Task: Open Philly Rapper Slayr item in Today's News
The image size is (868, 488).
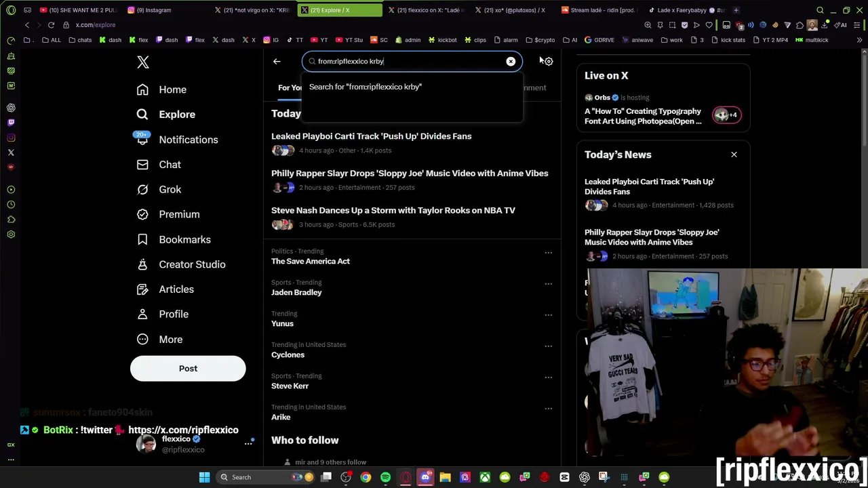Action: point(652,237)
